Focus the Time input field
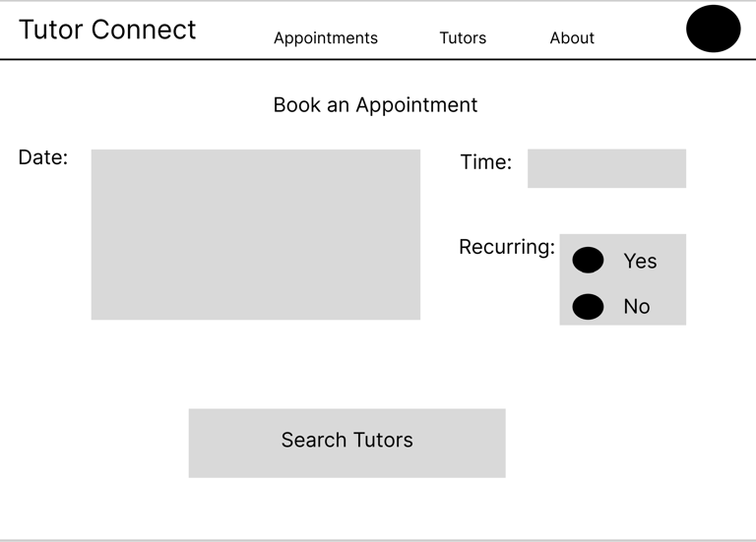This screenshot has height=542, width=756. point(606,168)
